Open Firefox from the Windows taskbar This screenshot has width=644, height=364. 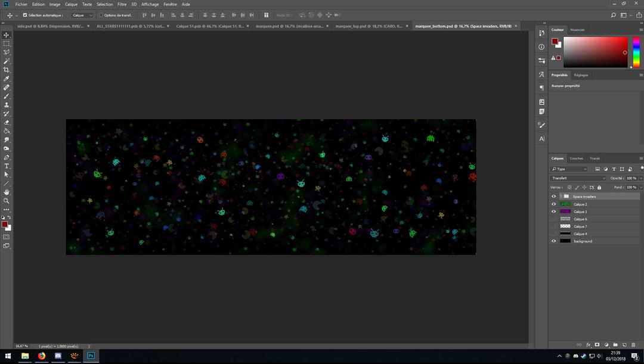point(42,356)
